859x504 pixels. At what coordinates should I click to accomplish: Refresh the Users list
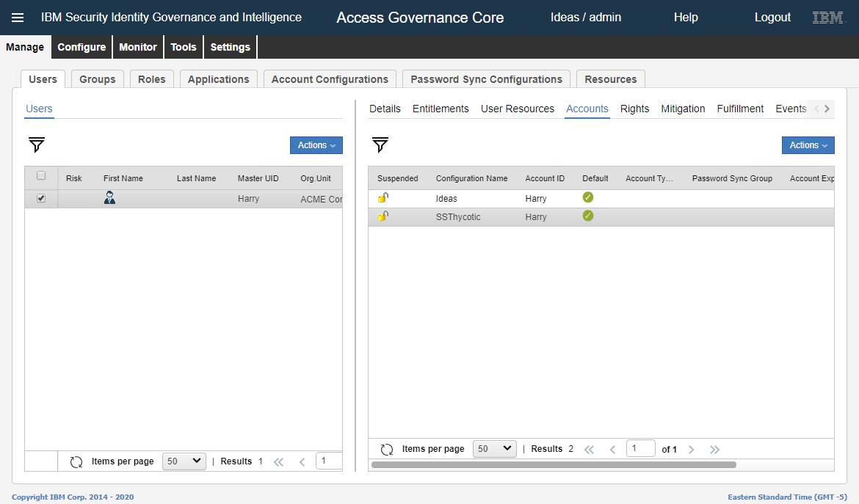pyautogui.click(x=76, y=462)
